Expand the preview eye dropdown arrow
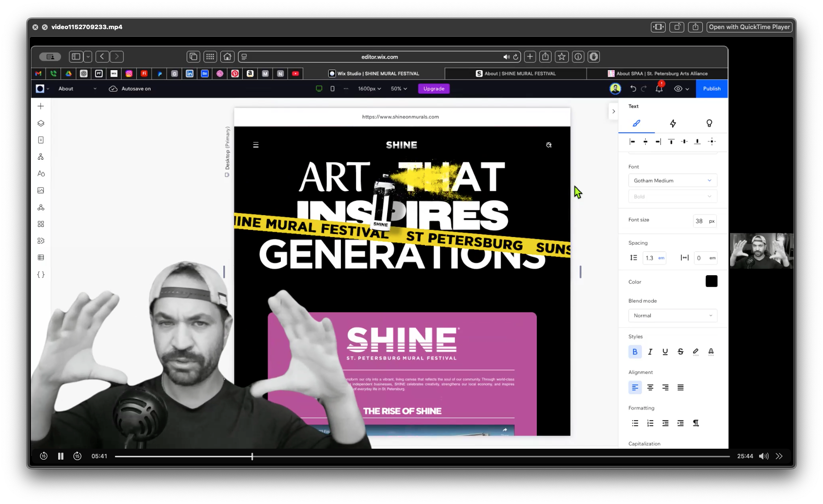Viewport: 823px width, 504px height. (687, 89)
